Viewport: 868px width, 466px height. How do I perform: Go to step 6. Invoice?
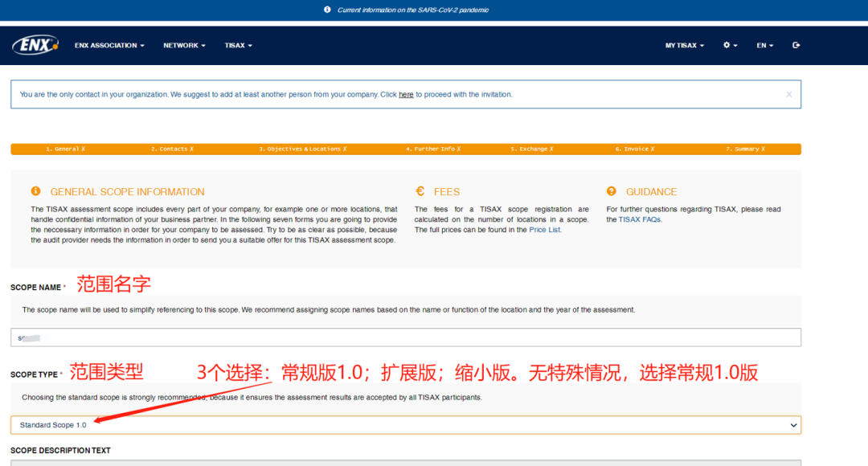tap(634, 149)
